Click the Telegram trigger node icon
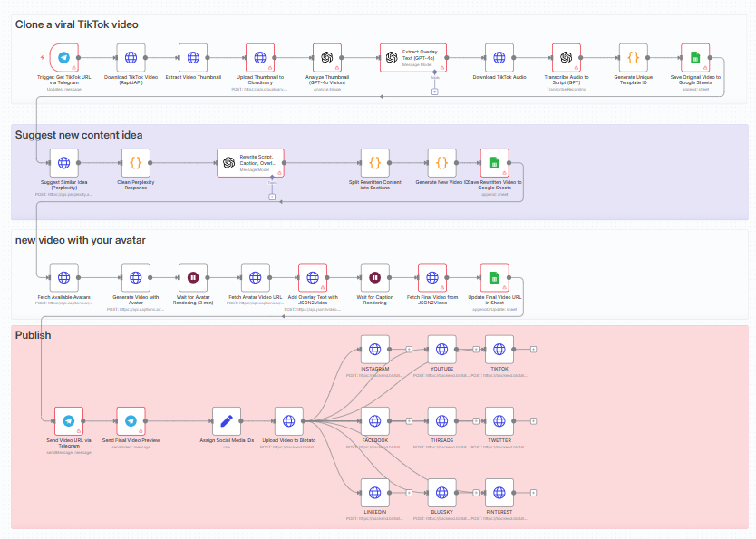The height and width of the screenshot is (539, 756). [64, 58]
